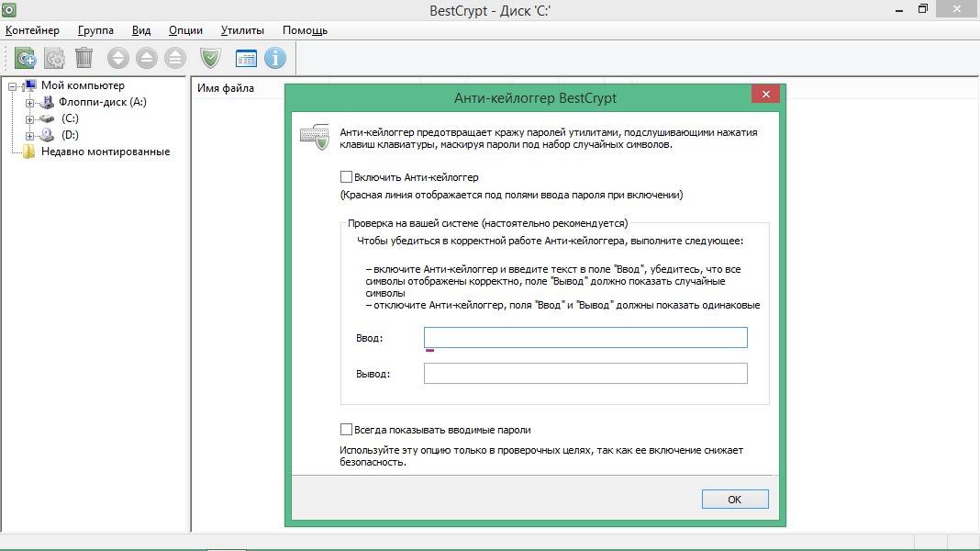980x551 pixels.
Task: Select Флоппи-диск (A:) label in tree
Action: [x=103, y=102]
